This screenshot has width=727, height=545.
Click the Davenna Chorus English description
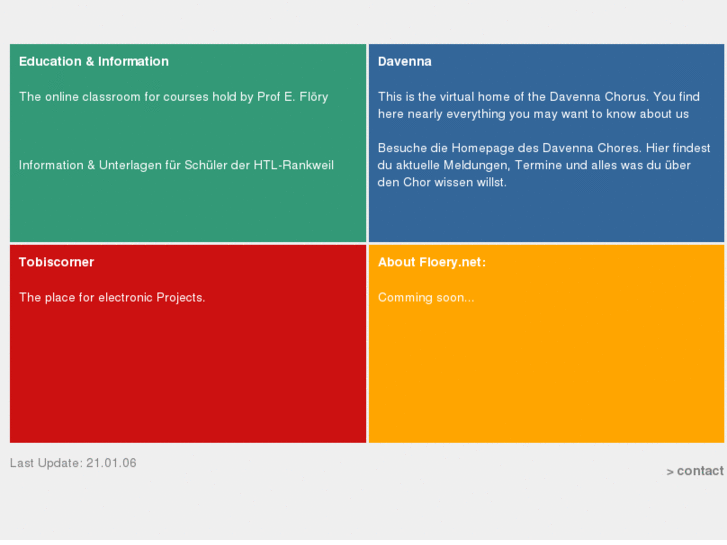click(539, 97)
